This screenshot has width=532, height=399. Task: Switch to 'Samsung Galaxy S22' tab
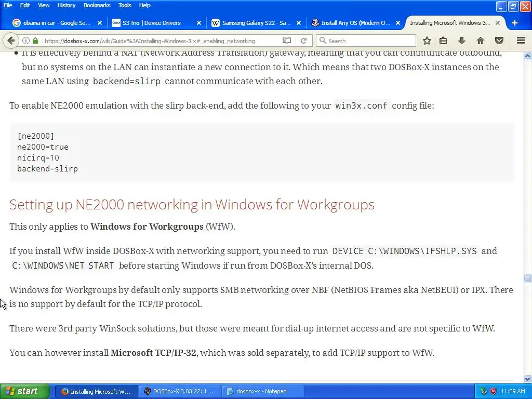coord(256,23)
